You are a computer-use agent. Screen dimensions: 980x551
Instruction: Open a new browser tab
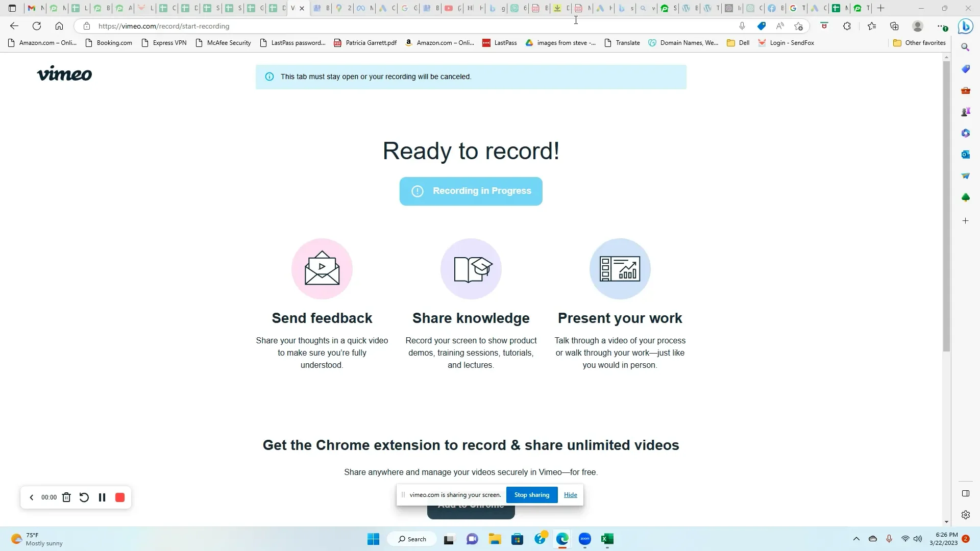coord(881,8)
